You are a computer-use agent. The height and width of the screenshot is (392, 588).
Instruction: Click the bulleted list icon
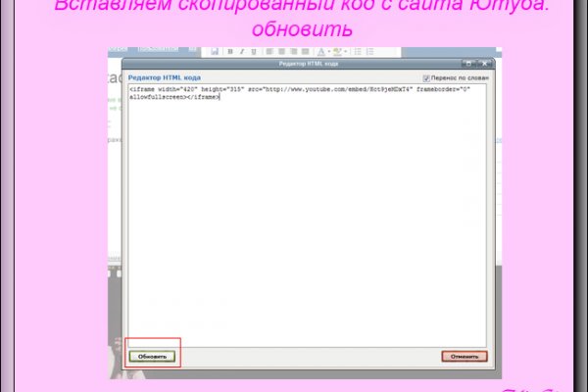[357, 51]
